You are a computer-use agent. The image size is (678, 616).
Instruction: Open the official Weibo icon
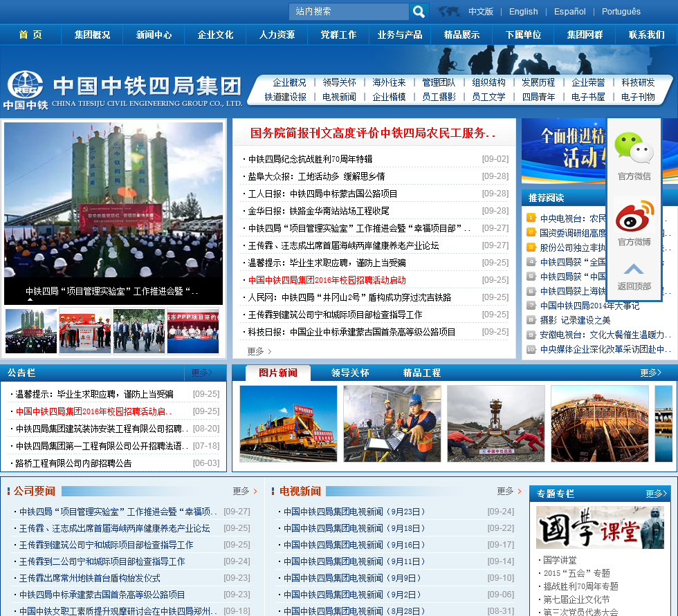tap(634, 216)
